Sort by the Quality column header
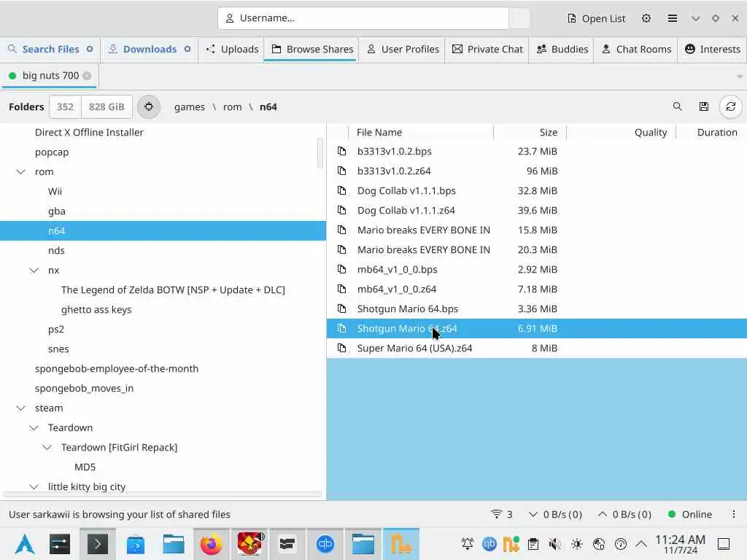The height and width of the screenshot is (560, 747). [x=621, y=133]
